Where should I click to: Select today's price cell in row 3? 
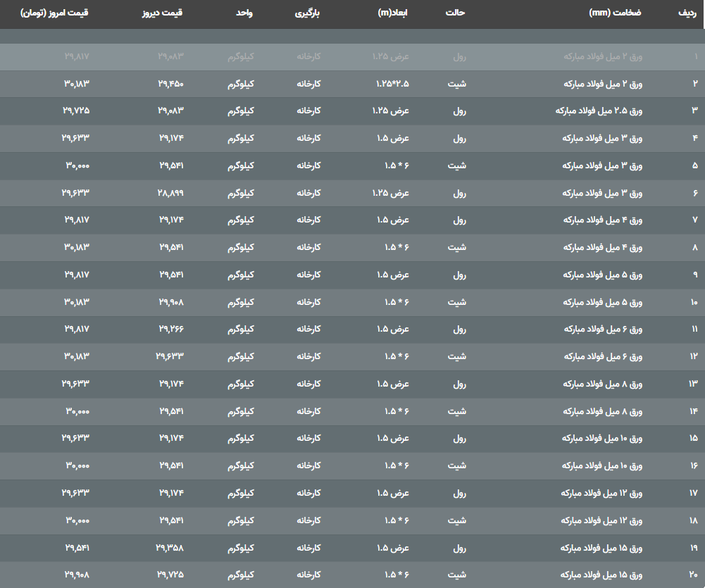(x=76, y=111)
